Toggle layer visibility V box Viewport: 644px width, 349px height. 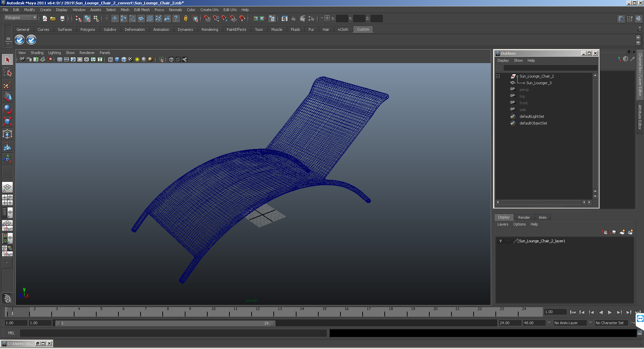click(x=500, y=241)
